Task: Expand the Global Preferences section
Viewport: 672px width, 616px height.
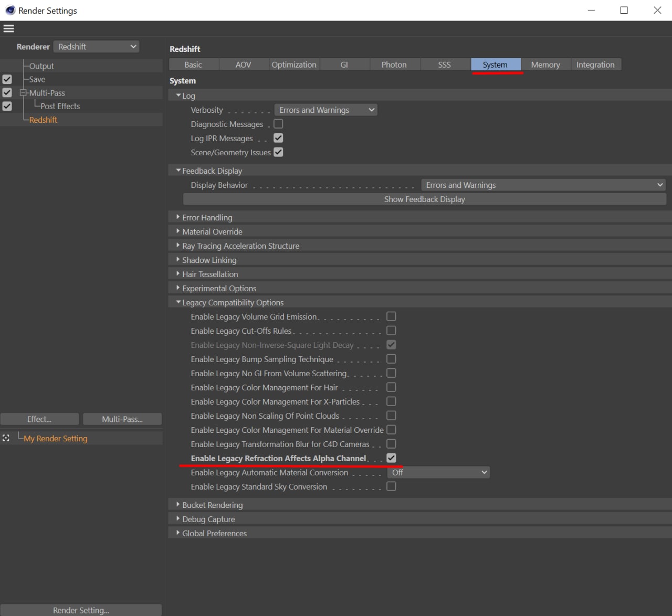Action: tap(178, 533)
